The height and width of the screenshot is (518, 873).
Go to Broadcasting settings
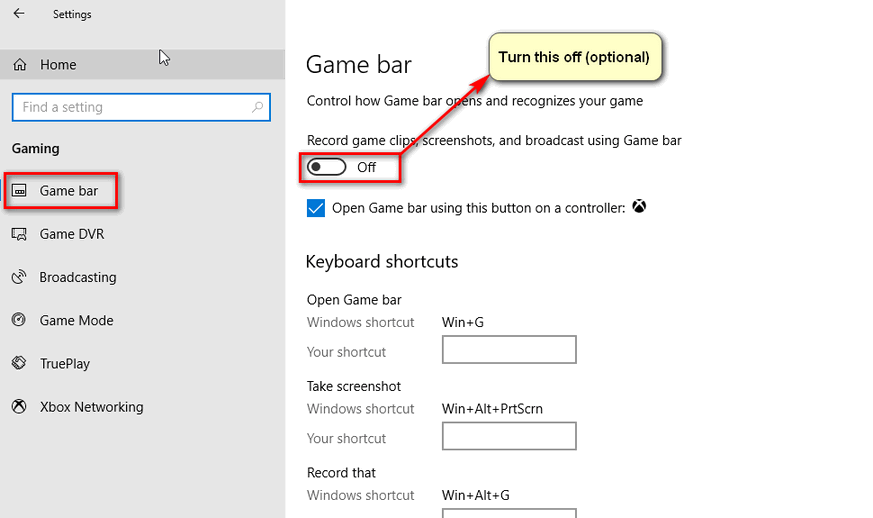(143, 277)
